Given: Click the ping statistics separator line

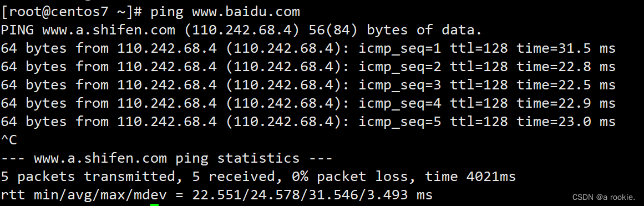Looking at the screenshot, I should tap(166, 158).
